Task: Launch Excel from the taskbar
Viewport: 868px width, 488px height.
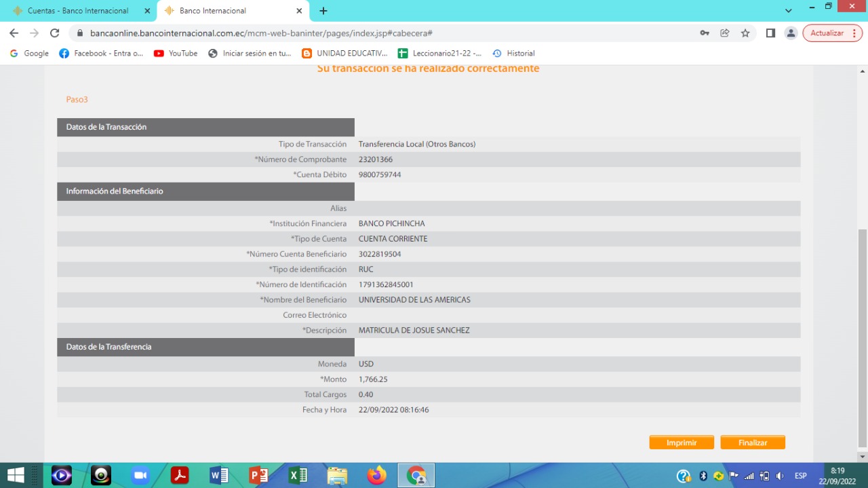Action: 298,475
